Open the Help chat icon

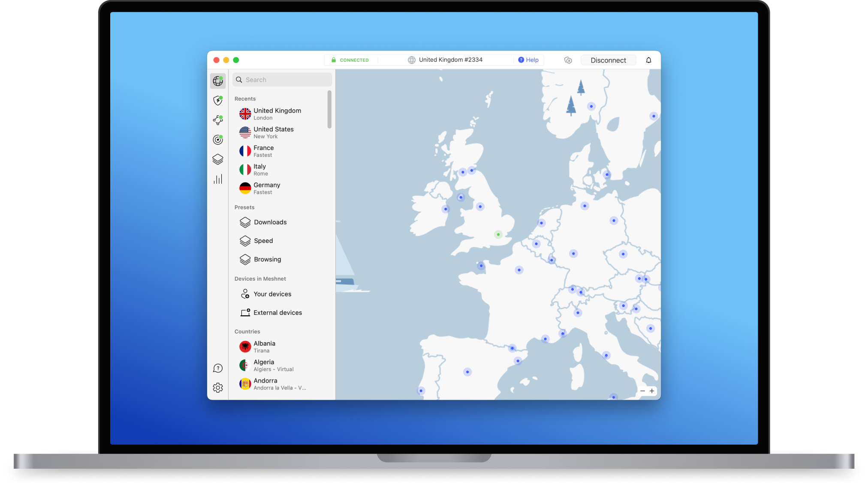tap(218, 368)
